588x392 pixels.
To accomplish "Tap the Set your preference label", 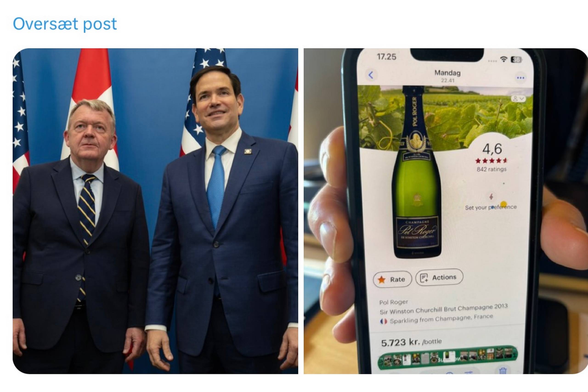I will pos(491,207).
